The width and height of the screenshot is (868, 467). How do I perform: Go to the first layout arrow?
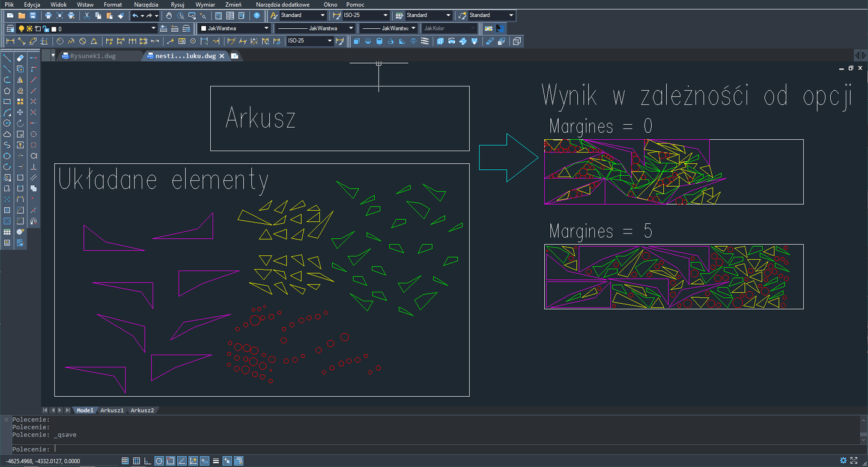point(45,411)
